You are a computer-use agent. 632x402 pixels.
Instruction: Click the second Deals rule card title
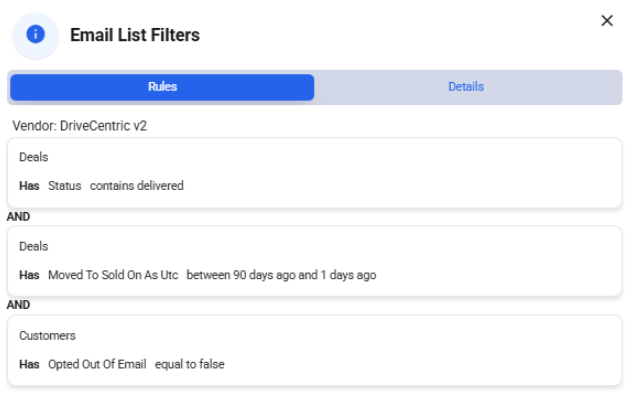[33, 246]
